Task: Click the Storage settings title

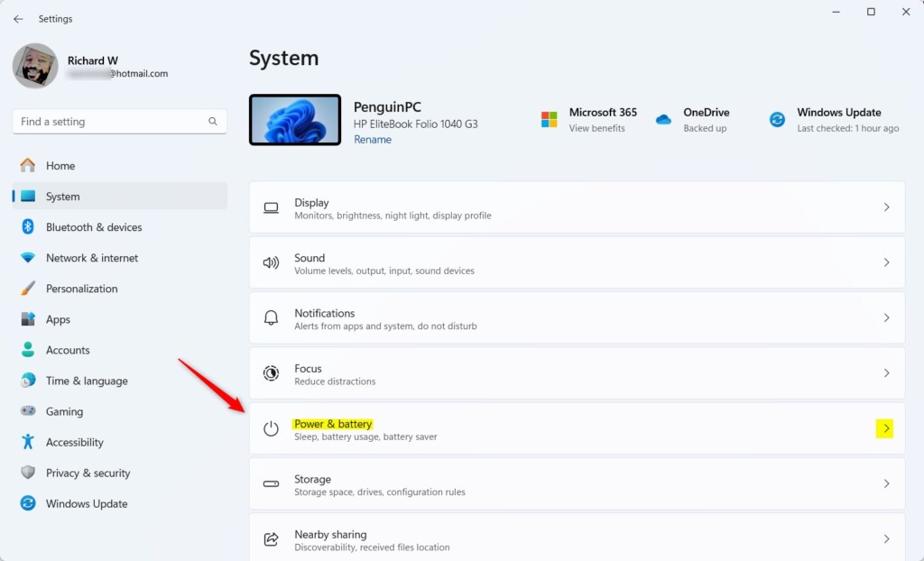Action: point(312,479)
